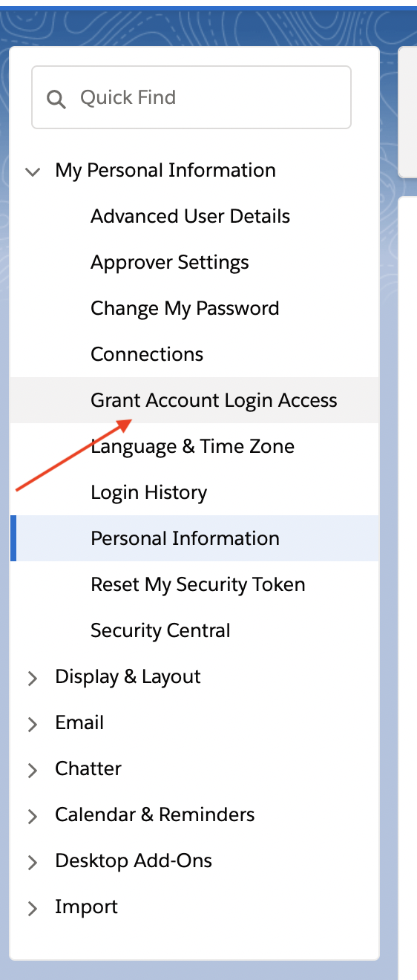Expand the Import section chevron

[x=32, y=908]
